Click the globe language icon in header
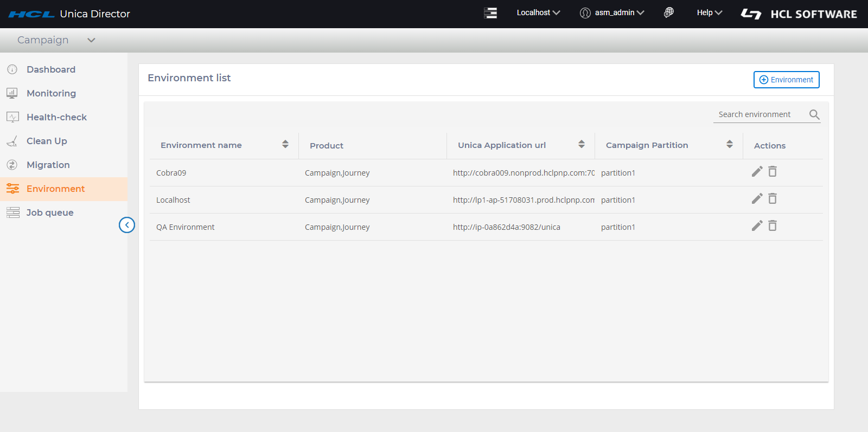This screenshot has width=868, height=432. pyautogui.click(x=669, y=12)
